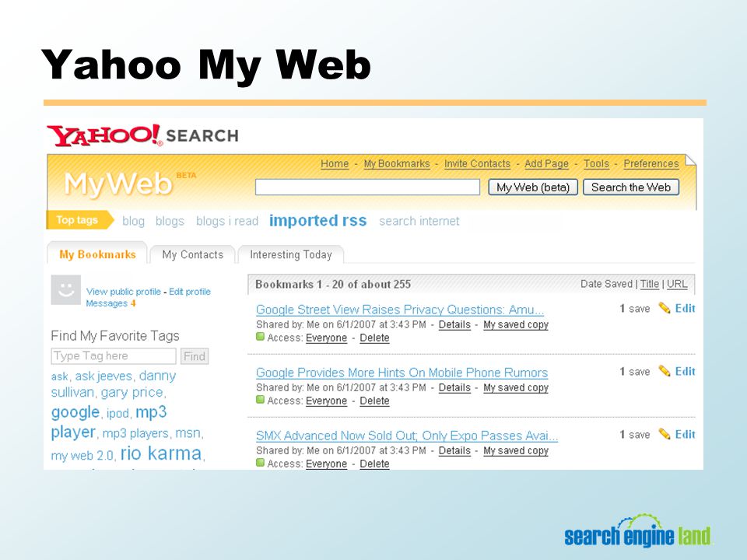Click the Search the Web button
Viewport: 747px width, 560px height.
coord(631,187)
